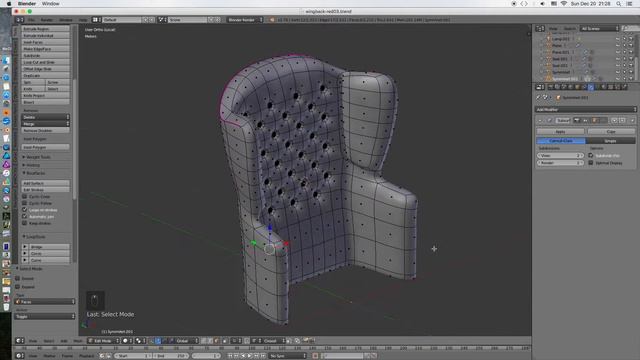
Task: Collapse the LoopTools panel
Action: [x=34, y=237]
